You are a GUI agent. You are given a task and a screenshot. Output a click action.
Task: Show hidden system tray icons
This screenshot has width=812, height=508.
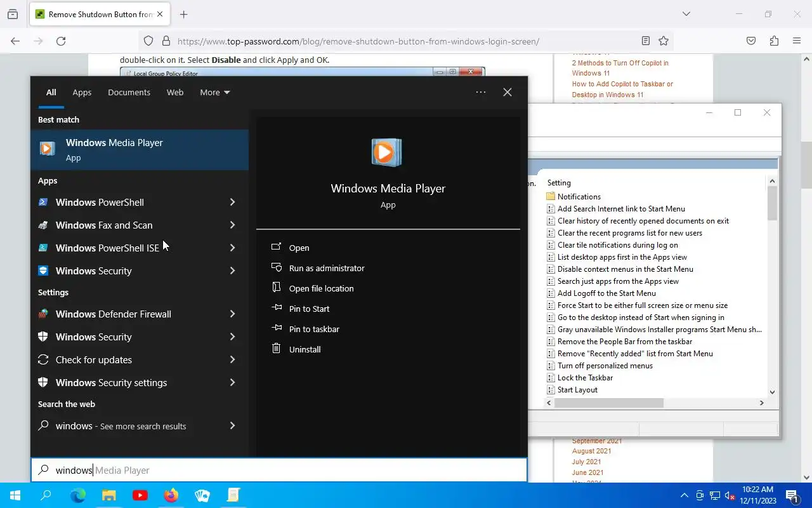[684, 495]
